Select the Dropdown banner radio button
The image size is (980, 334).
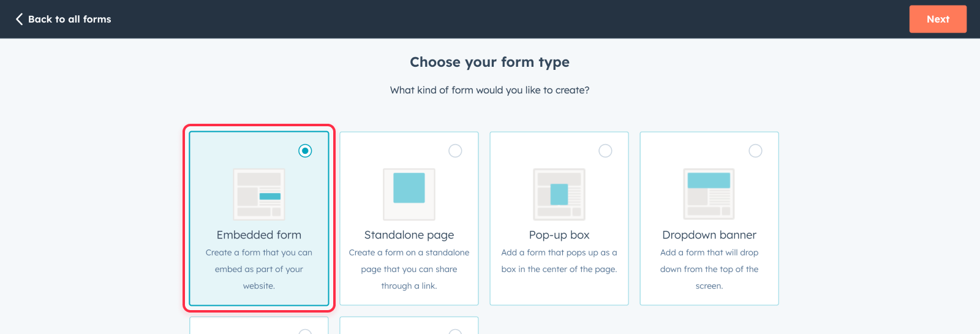click(755, 151)
